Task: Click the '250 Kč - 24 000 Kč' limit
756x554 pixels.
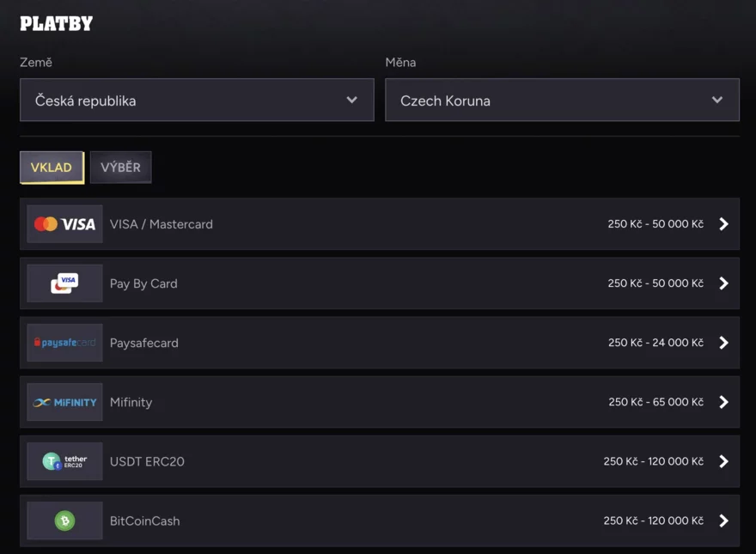Action: click(x=655, y=343)
